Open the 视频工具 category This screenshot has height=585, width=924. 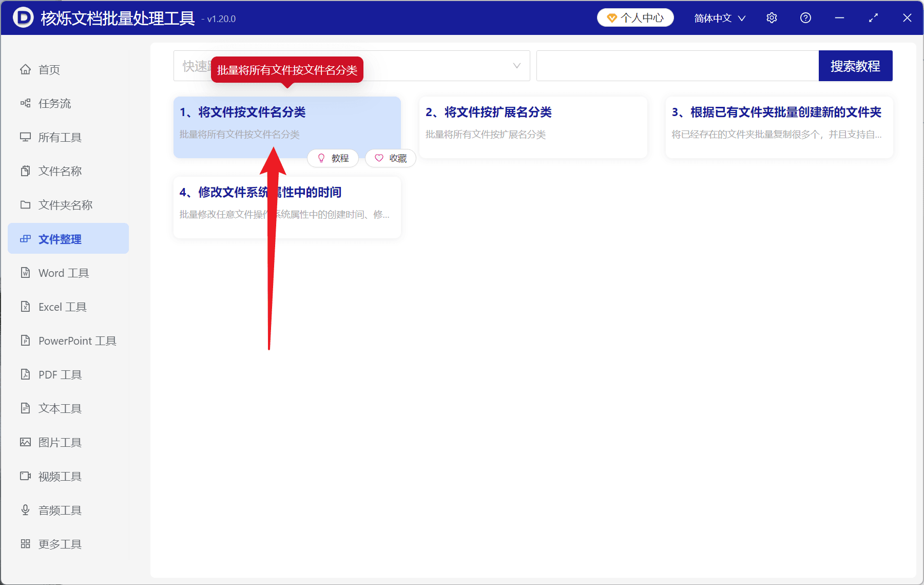tap(60, 476)
